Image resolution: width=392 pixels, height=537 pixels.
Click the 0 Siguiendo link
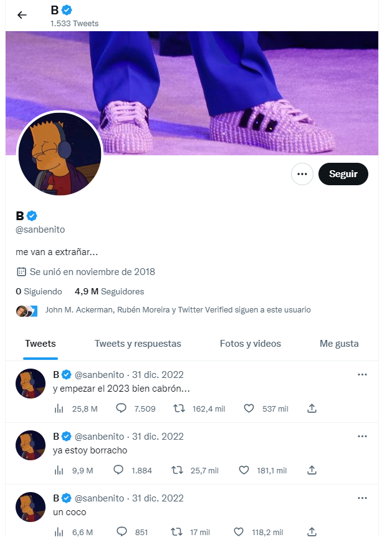point(39,291)
